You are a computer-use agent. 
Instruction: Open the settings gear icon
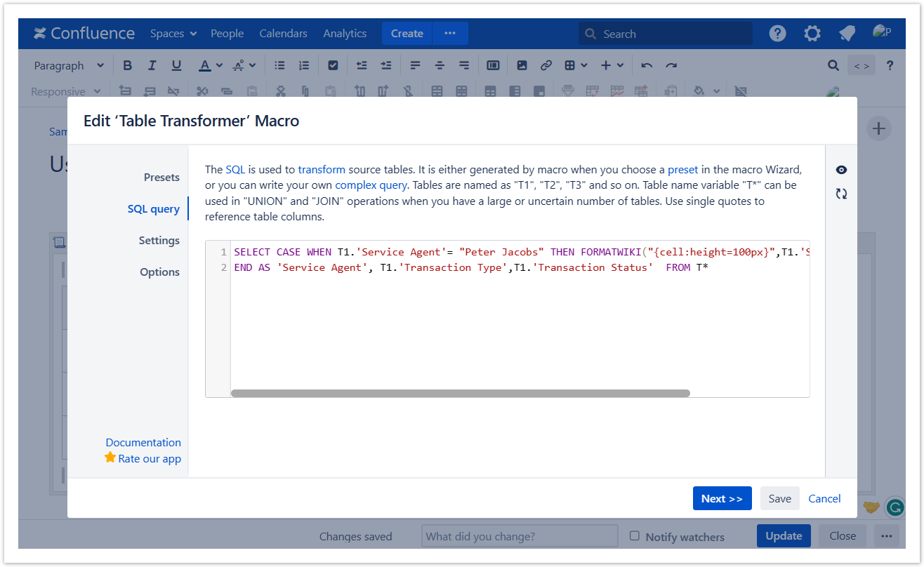(x=812, y=34)
